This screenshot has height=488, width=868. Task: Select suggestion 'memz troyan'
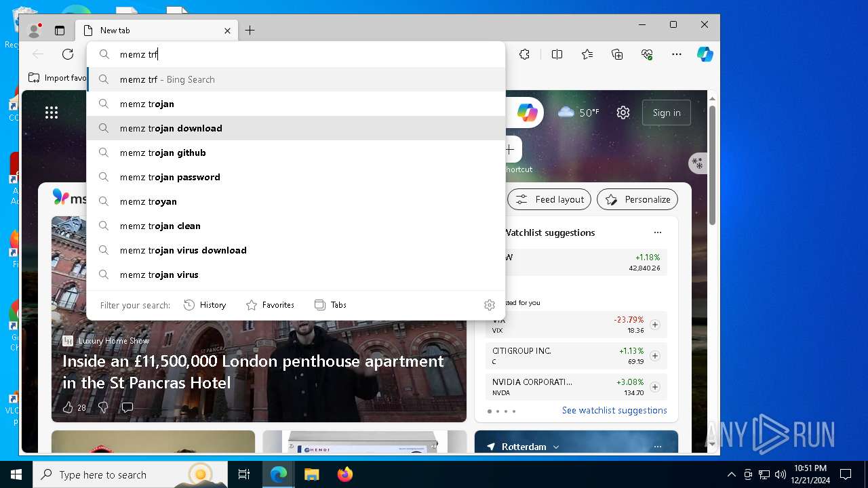[296, 201]
